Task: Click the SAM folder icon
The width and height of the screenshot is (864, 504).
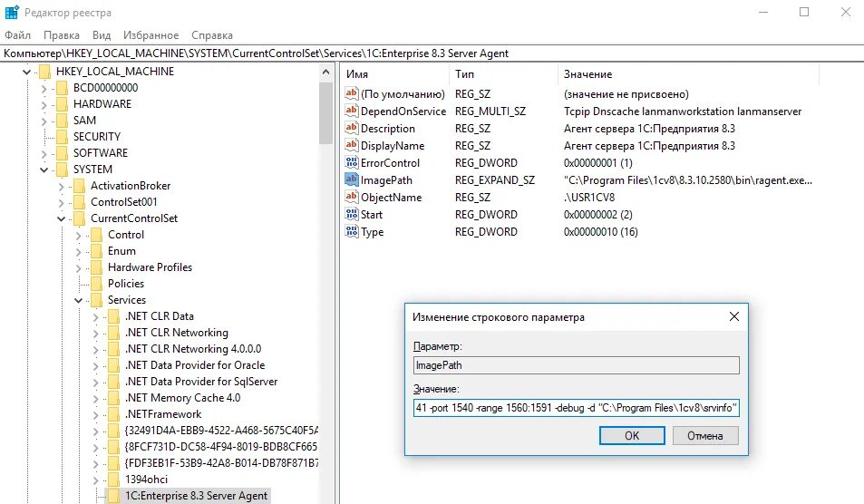Action: (x=63, y=120)
